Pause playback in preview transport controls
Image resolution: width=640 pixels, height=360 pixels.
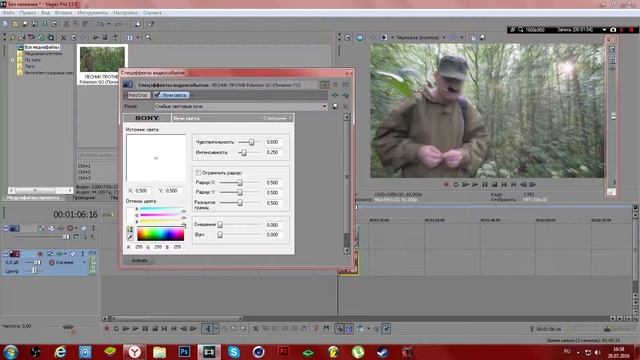coord(484,184)
